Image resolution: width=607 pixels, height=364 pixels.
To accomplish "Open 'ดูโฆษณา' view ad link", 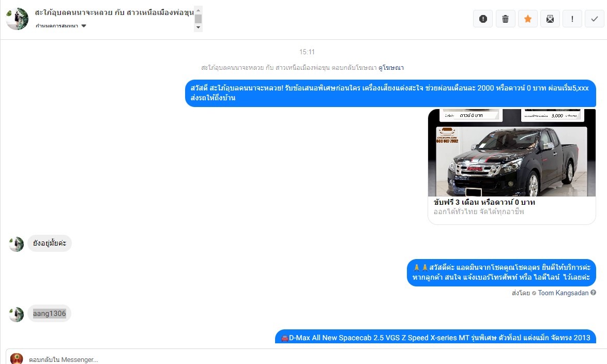I will click(391, 67).
